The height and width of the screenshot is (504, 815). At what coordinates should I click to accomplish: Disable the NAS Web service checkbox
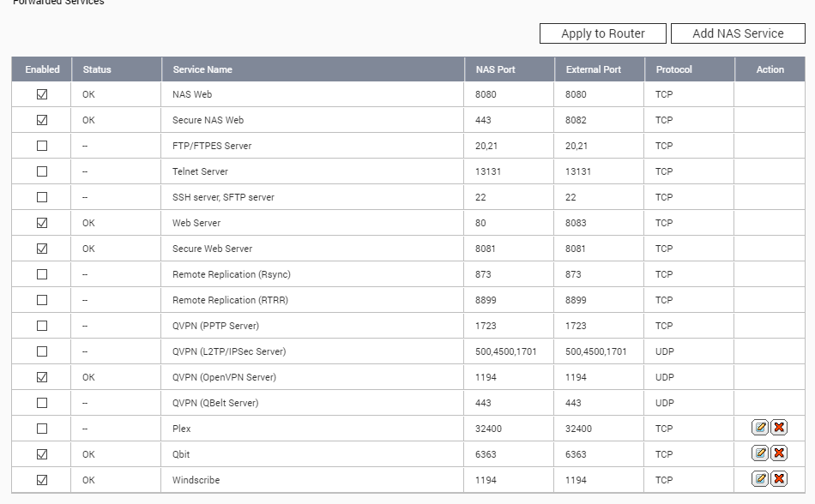click(42, 94)
